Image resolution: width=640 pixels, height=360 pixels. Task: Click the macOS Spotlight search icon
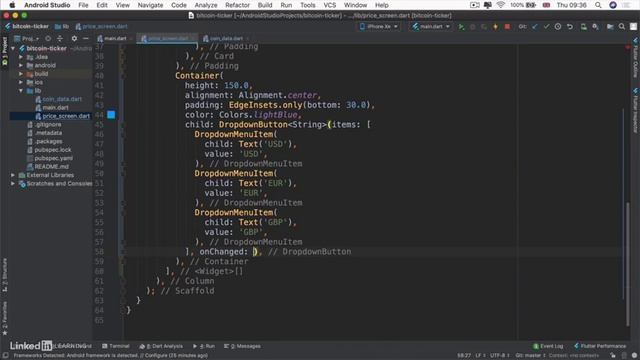[x=598, y=5]
